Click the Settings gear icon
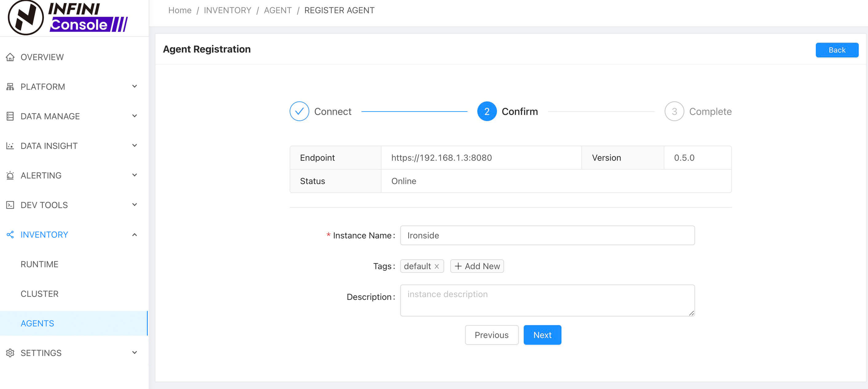 pyautogui.click(x=10, y=353)
